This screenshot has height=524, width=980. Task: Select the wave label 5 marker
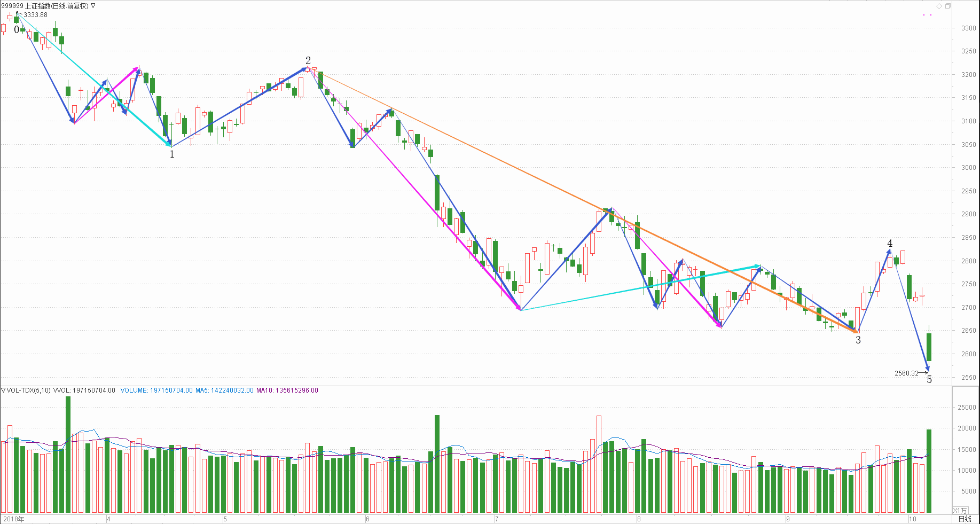pyautogui.click(x=929, y=379)
